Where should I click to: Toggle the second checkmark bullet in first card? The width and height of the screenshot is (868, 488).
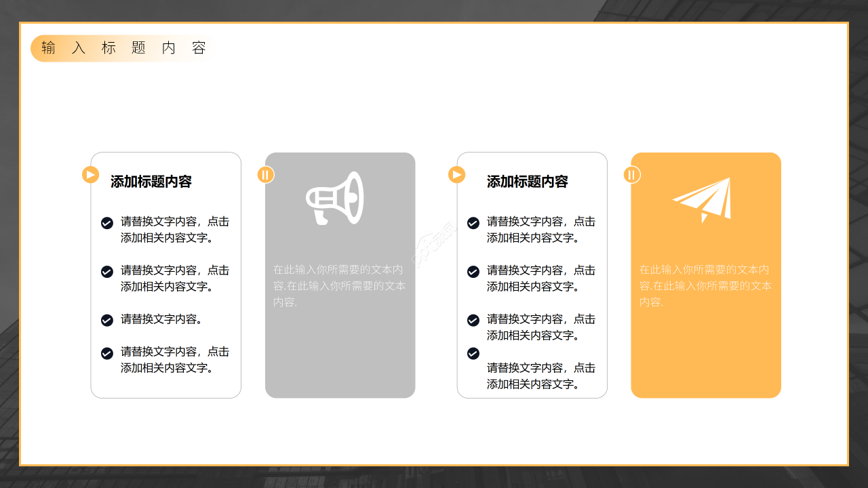[x=107, y=271]
